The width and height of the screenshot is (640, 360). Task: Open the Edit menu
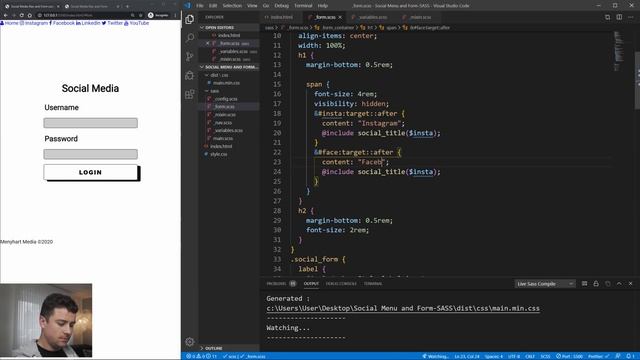pos(213,6)
